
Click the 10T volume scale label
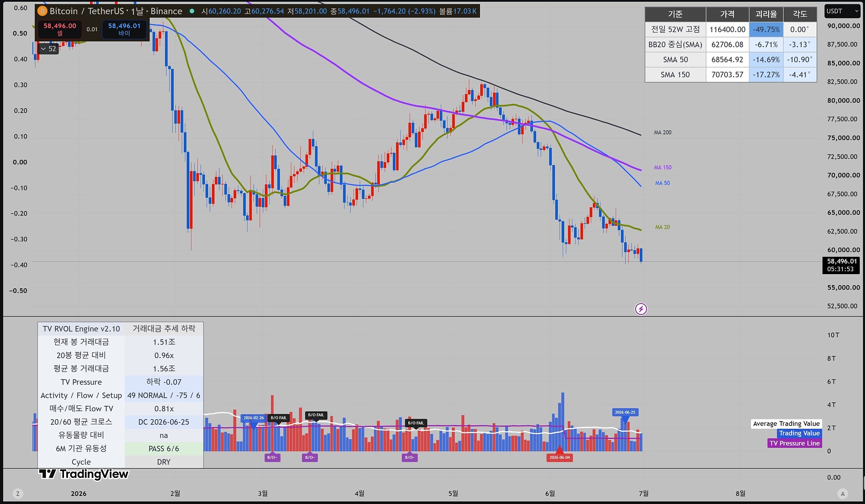pos(833,335)
